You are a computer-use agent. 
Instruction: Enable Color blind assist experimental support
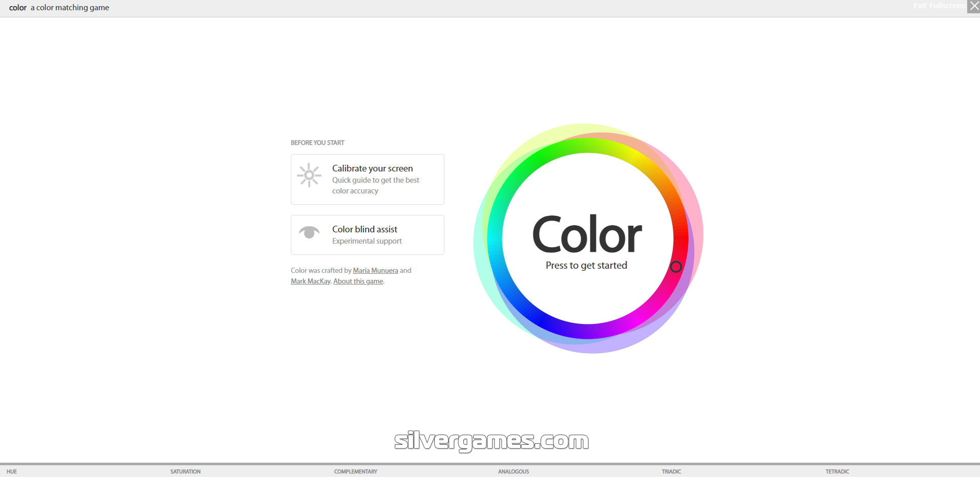[367, 234]
